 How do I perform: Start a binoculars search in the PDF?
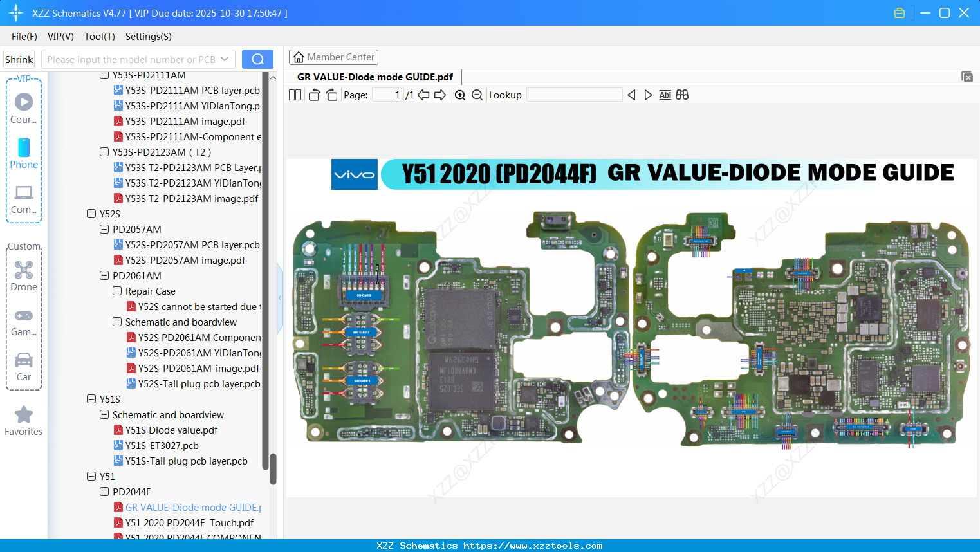682,95
